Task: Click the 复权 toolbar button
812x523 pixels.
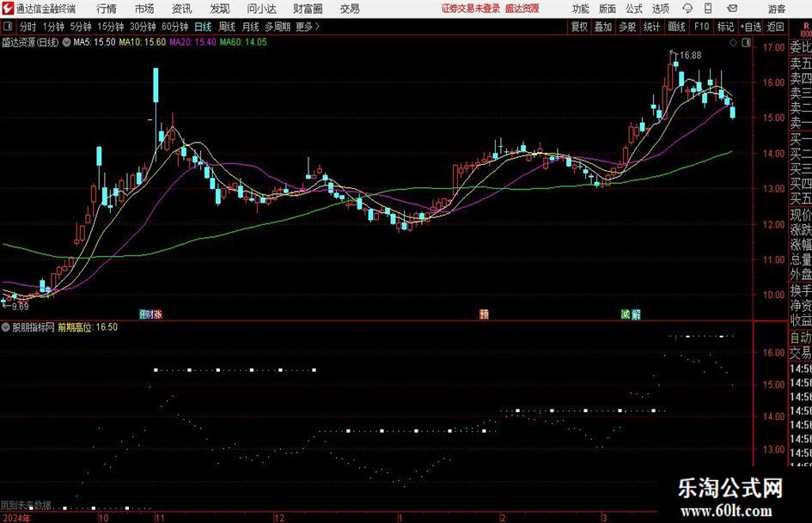Action: [x=579, y=27]
